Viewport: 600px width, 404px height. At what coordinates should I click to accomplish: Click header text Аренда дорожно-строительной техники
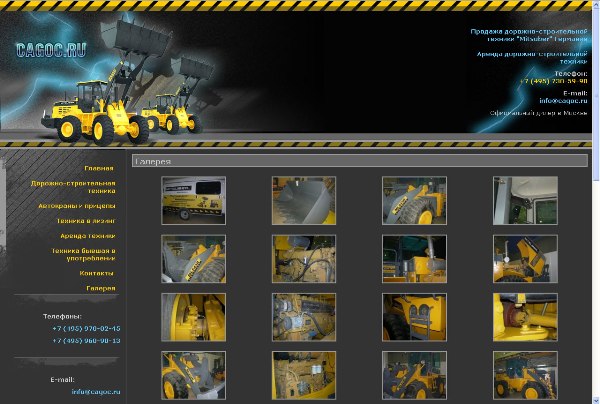click(532, 58)
